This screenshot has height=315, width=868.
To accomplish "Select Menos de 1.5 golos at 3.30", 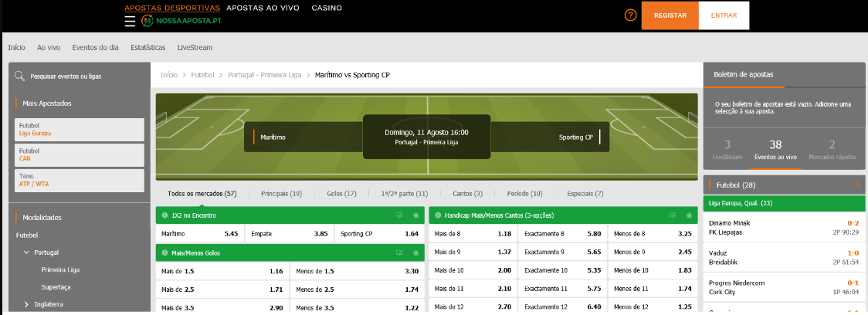I will 357,271.
